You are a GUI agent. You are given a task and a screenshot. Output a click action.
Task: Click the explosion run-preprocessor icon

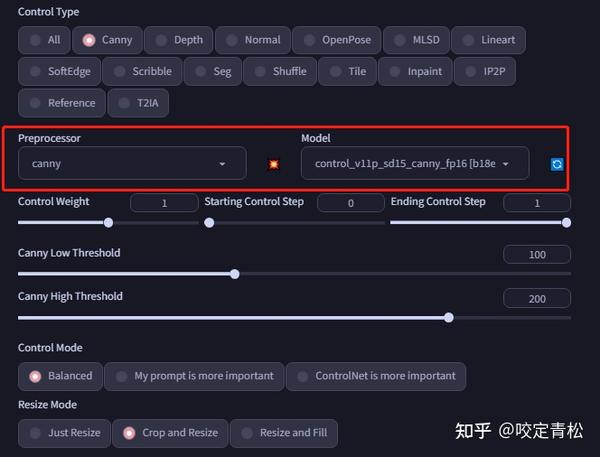pyautogui.click(x=274, y=164)
